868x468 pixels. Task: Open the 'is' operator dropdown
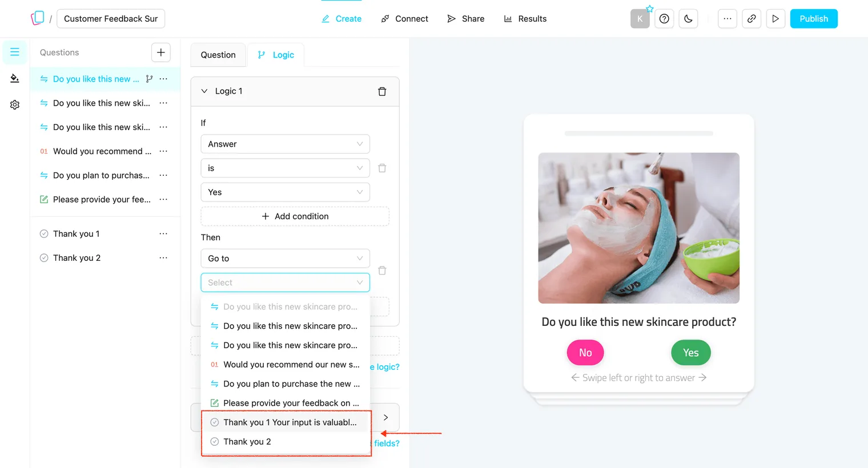coord(285,168)
